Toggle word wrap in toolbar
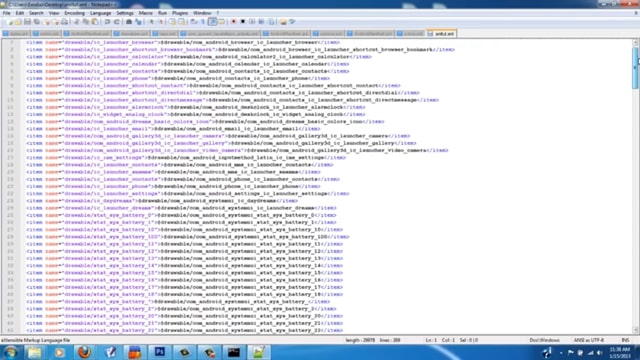This screenshot has width=640, height=360. 193,22
